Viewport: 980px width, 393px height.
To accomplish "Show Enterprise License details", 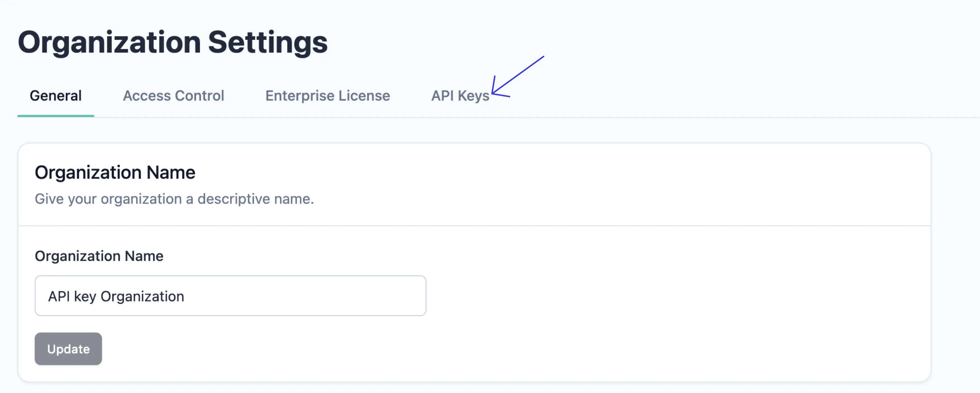I will click(x=328, y=96).
